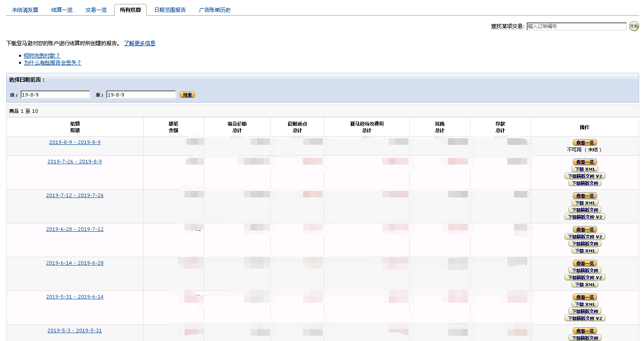644x341 pixels.
Task: Click the 自 start date field
Action: [55, 95]
